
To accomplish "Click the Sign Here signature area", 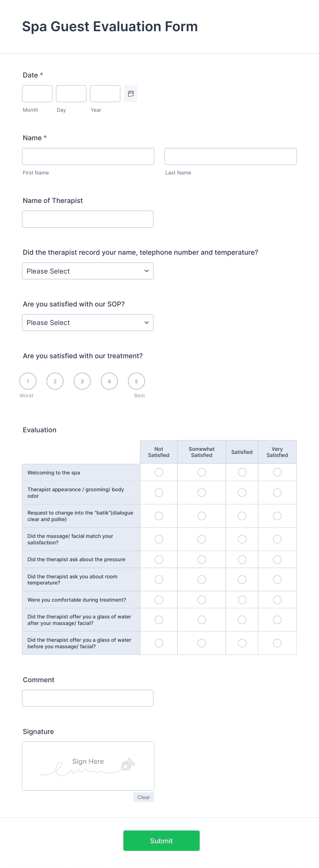I will click(88, 766).
